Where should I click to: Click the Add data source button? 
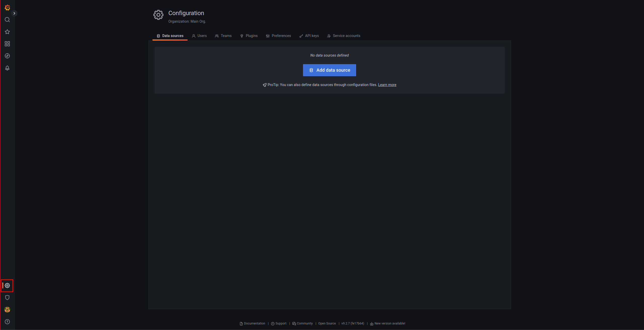click(329, 70)
